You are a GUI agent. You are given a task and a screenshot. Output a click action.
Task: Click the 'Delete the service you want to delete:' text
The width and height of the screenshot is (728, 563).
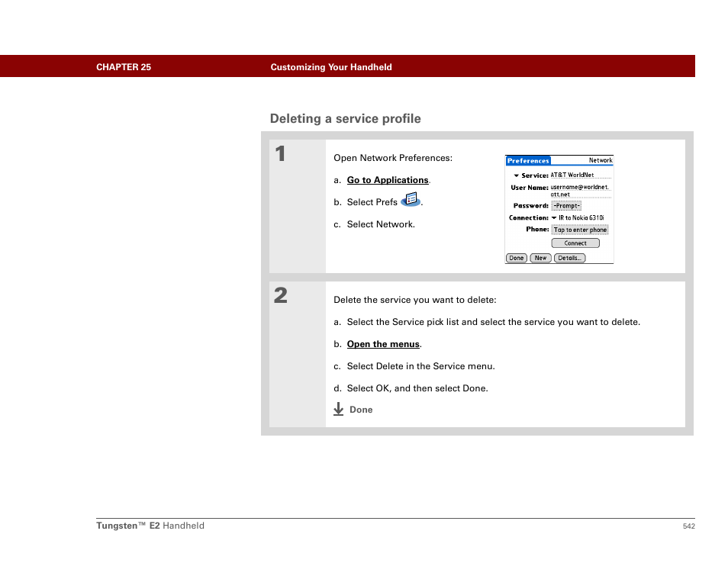(414, 301)
